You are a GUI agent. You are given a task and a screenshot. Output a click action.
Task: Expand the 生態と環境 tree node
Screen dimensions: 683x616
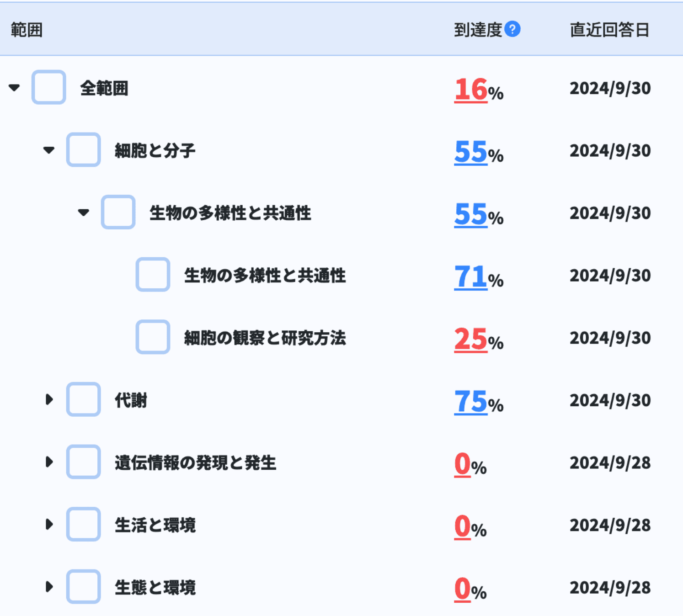pos(49,587)
